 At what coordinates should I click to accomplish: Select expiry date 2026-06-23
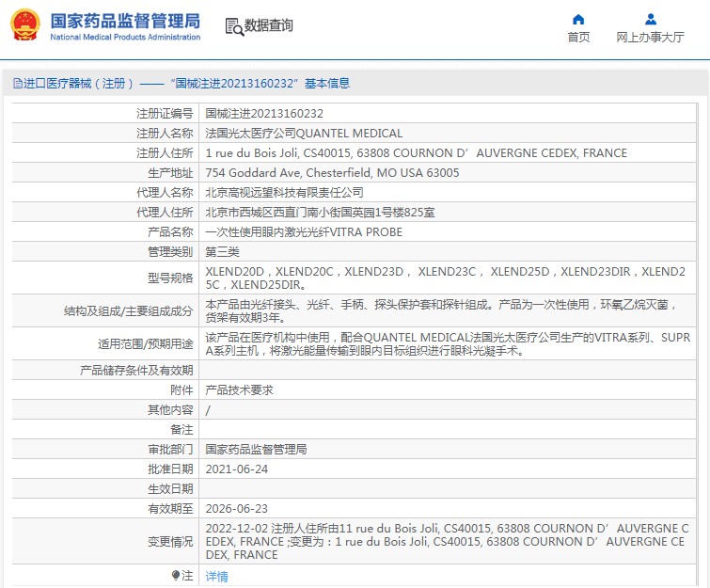237,509
